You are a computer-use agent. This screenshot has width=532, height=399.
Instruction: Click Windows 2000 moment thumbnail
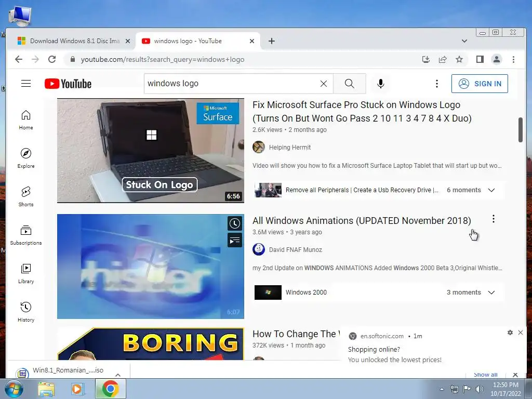[x=268, y=292]
